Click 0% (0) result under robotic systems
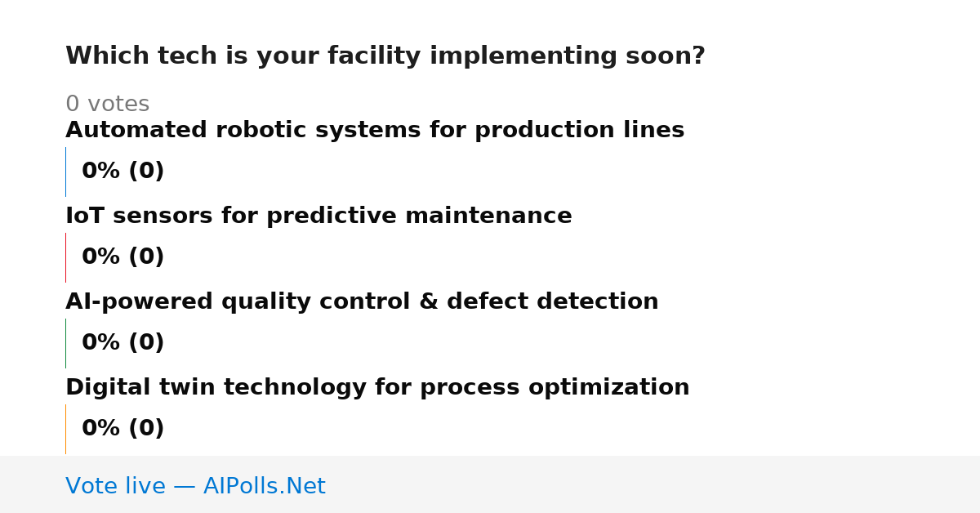Image resolution: width=980 pixels, height=513 pixels. point(122,172)
